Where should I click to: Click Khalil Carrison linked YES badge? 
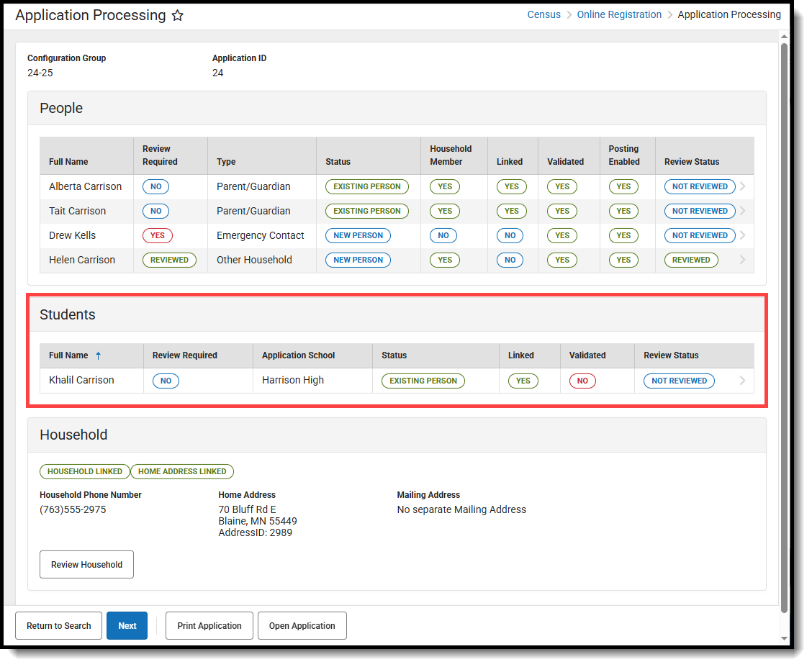pos(523,381)
